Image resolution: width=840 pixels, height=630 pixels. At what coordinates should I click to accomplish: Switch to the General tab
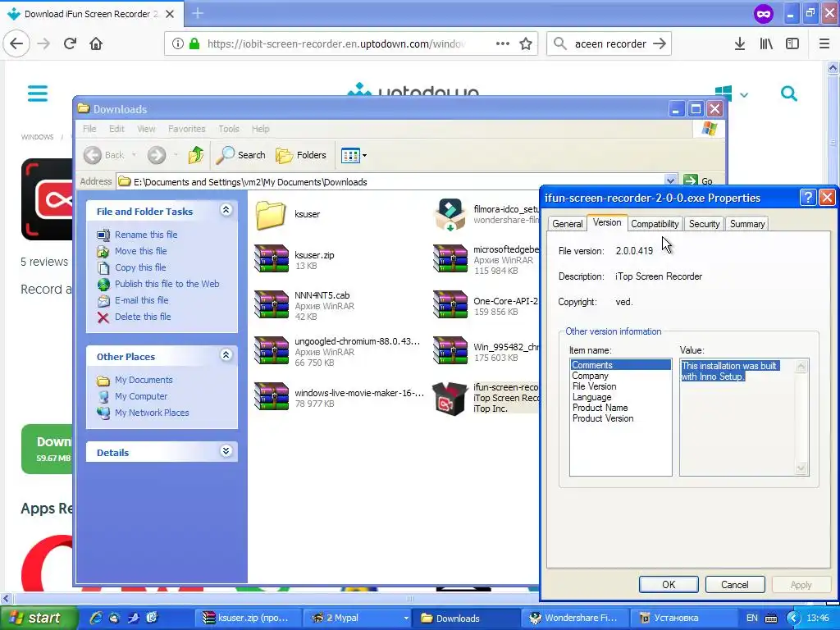pos(568,224)
